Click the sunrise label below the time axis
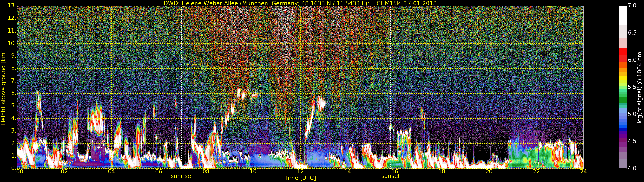Viewport: 644px width, 182px height. point(181,176)
